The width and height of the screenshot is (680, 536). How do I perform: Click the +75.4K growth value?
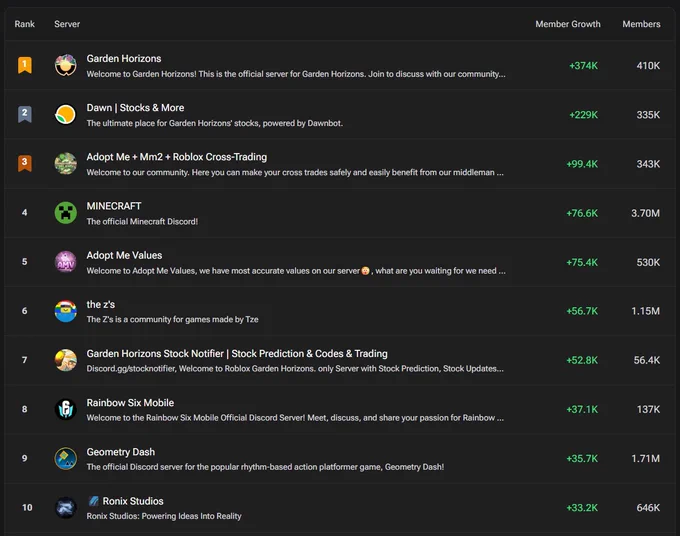[582, 262]
